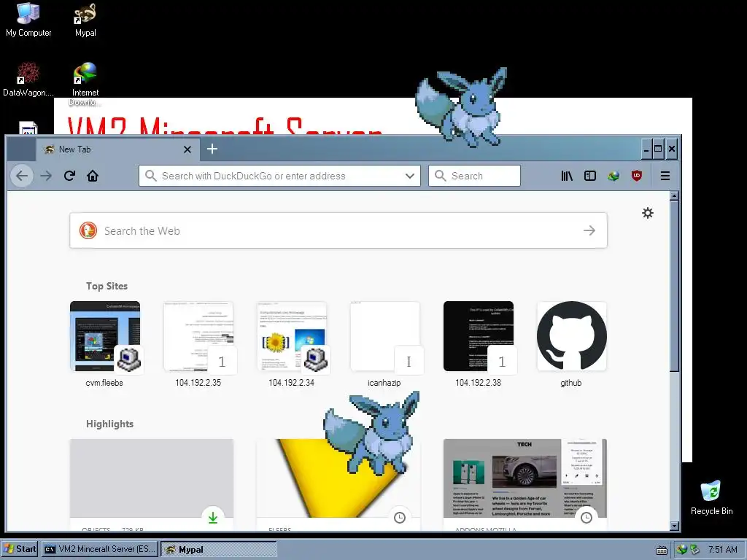747x560 pixels.
Task: Expand the address bar history dropdown
Action: click(410, 176)
